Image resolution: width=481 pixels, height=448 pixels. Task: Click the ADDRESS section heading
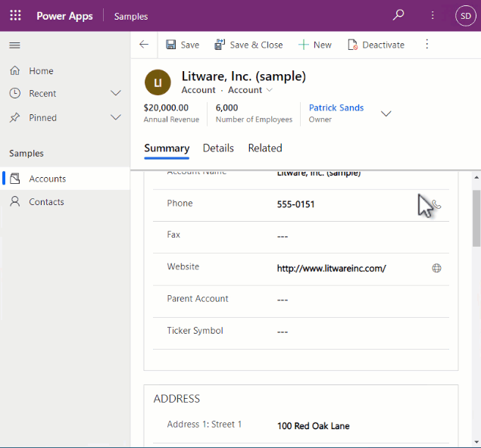[x=176, y=399]
